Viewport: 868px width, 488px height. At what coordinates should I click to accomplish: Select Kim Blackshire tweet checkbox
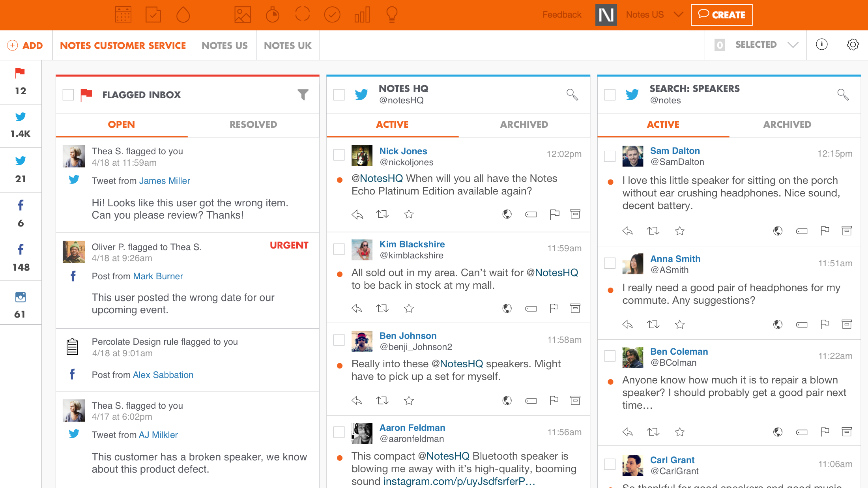coord(339,249)
